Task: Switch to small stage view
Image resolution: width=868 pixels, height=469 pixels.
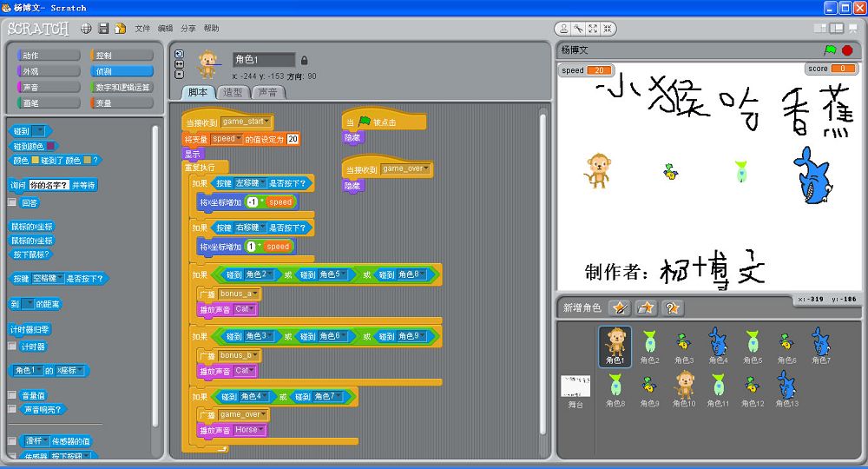Action: tap(820, 29)
